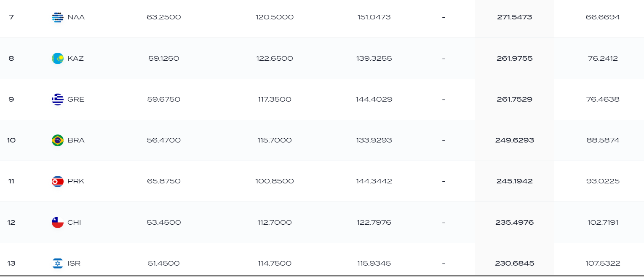644x277 pixels.
Task: Select the BRA country label
Action: tap(76, 140)
